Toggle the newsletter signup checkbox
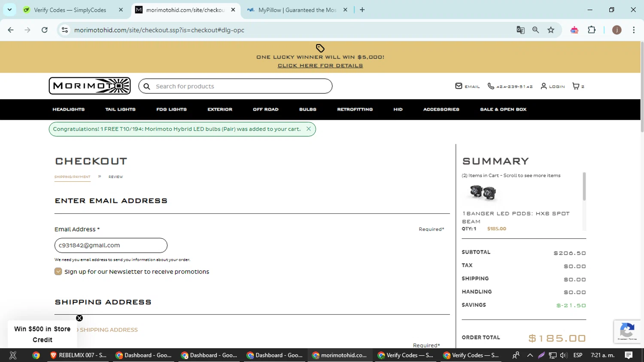 click(58, 271)
